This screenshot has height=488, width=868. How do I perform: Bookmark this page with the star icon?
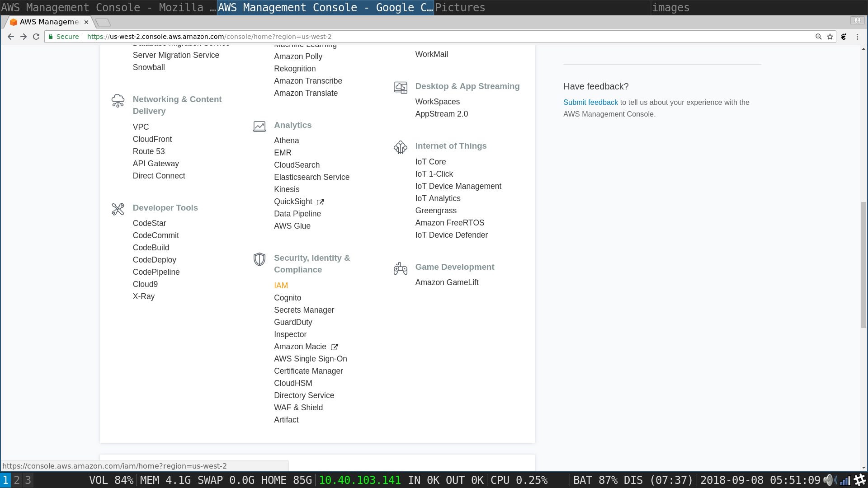[830, 37]
